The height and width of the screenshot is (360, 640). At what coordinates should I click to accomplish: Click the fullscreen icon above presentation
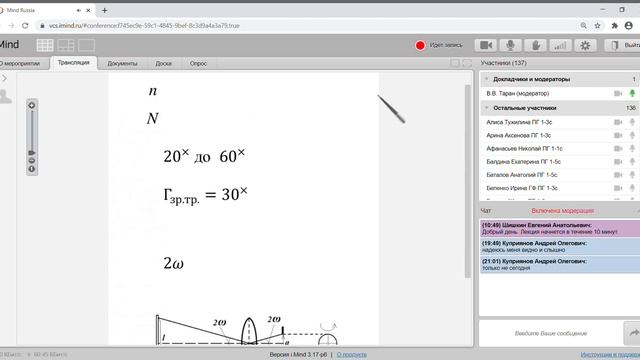click(467, 63)
